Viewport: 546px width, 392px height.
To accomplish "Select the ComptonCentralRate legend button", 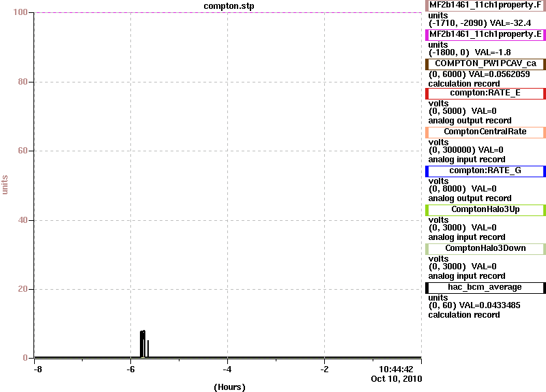I will click(x=485, y=132).
